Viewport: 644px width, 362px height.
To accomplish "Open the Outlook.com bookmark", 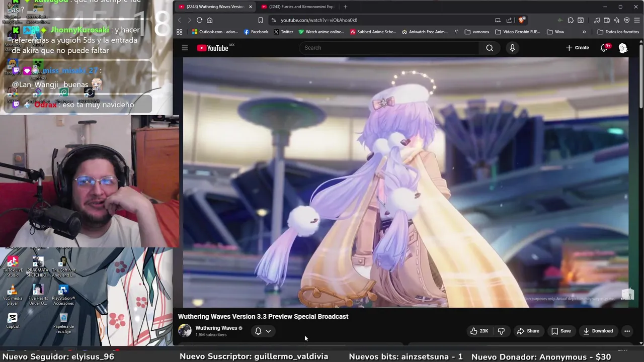I will 215,32.
